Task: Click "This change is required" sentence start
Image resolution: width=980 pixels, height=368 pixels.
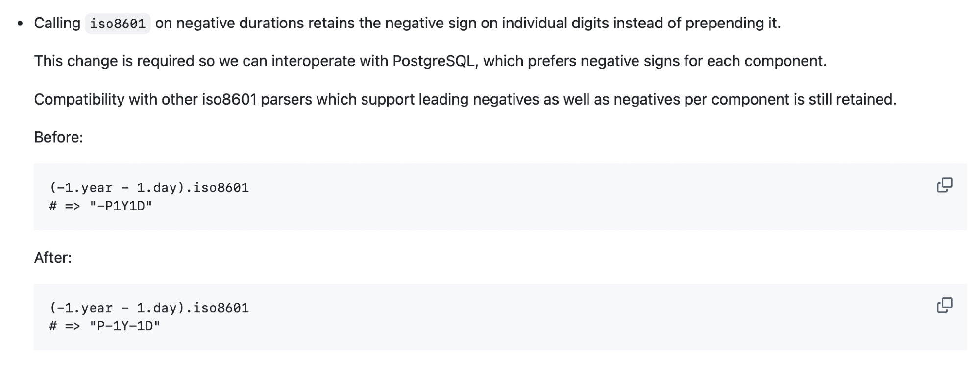Action: (114, 61)
